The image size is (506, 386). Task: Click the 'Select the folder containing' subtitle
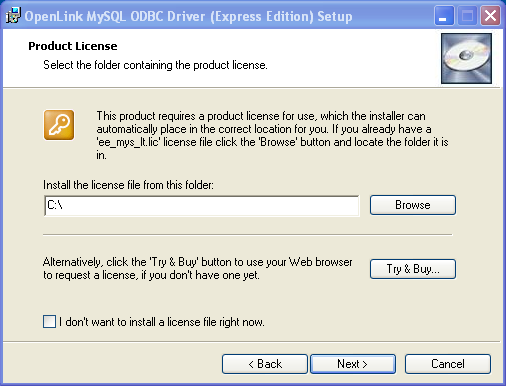tap(155, 65)
